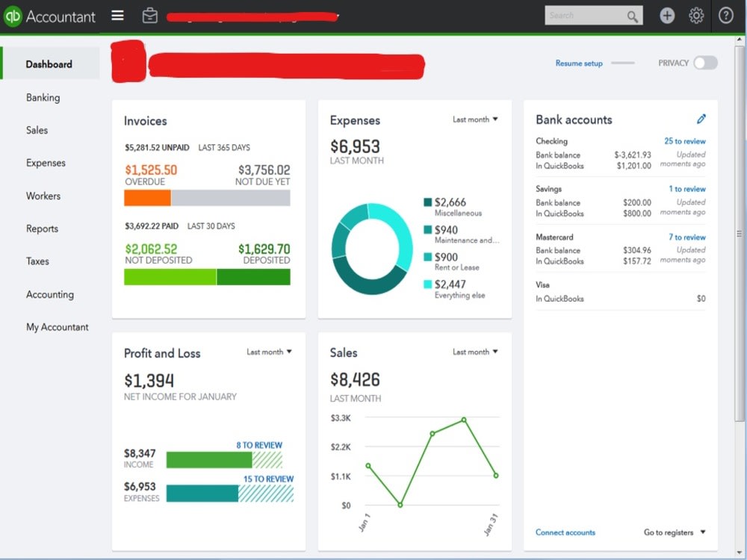This screenshot has width=747, height=560.
Task: Click the $8,347 income amount
Action: 140,453
